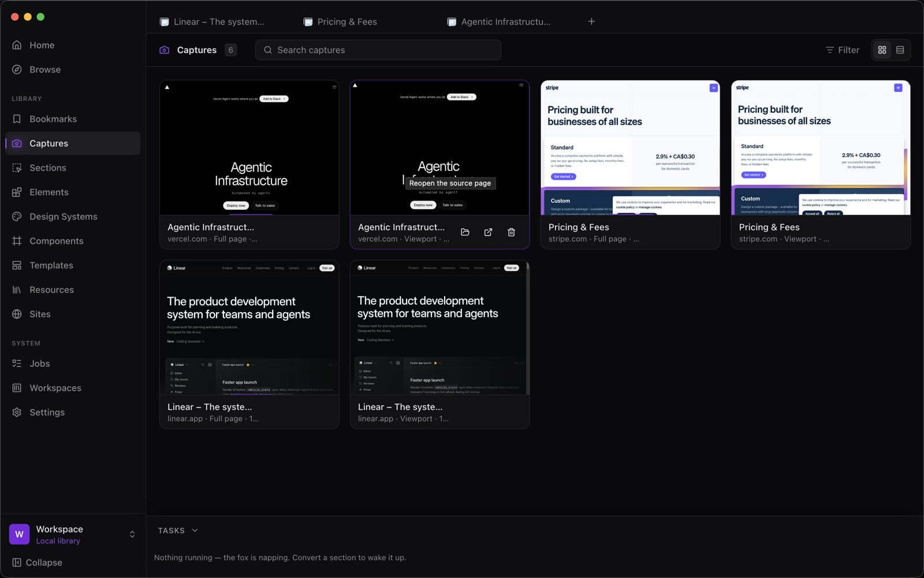
Task: Click the Local library link
Action: 58,541
